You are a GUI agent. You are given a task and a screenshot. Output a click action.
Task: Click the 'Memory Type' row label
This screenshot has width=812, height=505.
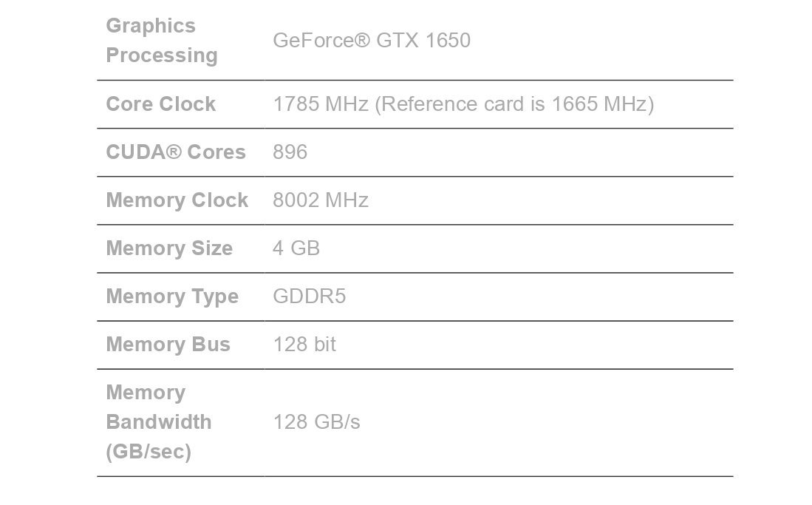172,296
